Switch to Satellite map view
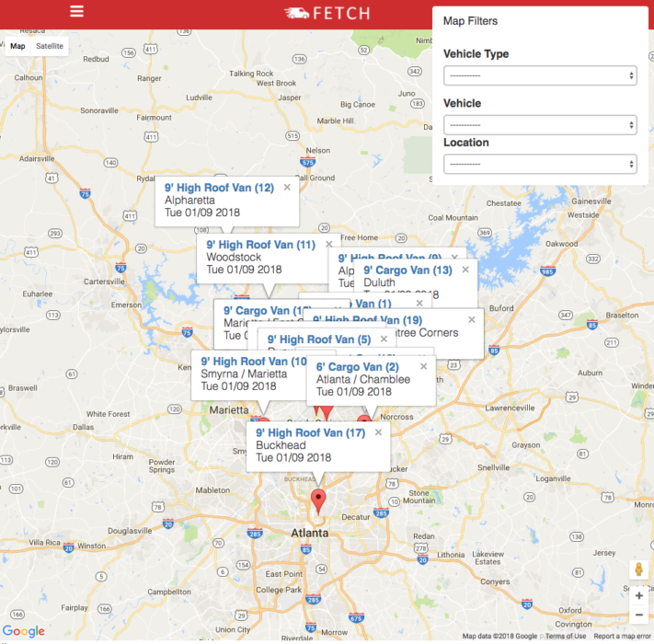The height and width of the screenshot is (644, 654). 50,45
